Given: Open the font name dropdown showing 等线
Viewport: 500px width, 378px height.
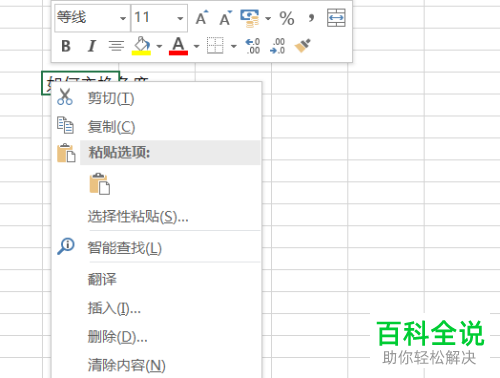Looking at the screenshot, I should 123,18.
